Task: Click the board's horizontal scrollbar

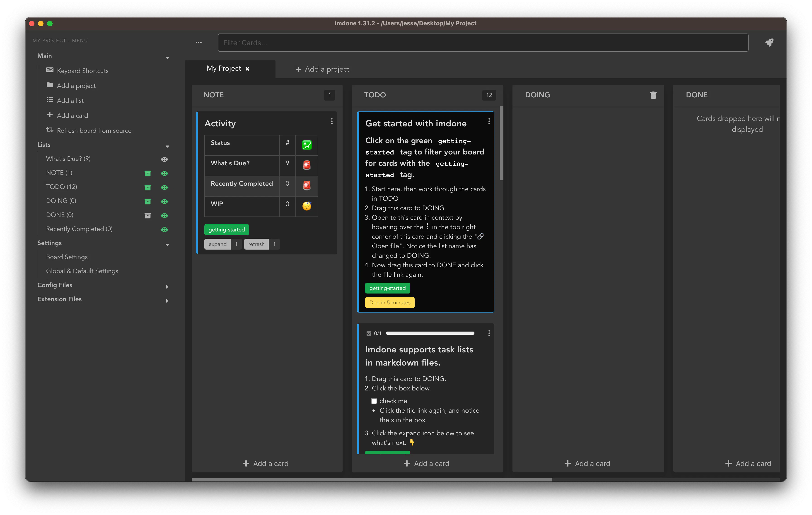Action: point(372,479)
